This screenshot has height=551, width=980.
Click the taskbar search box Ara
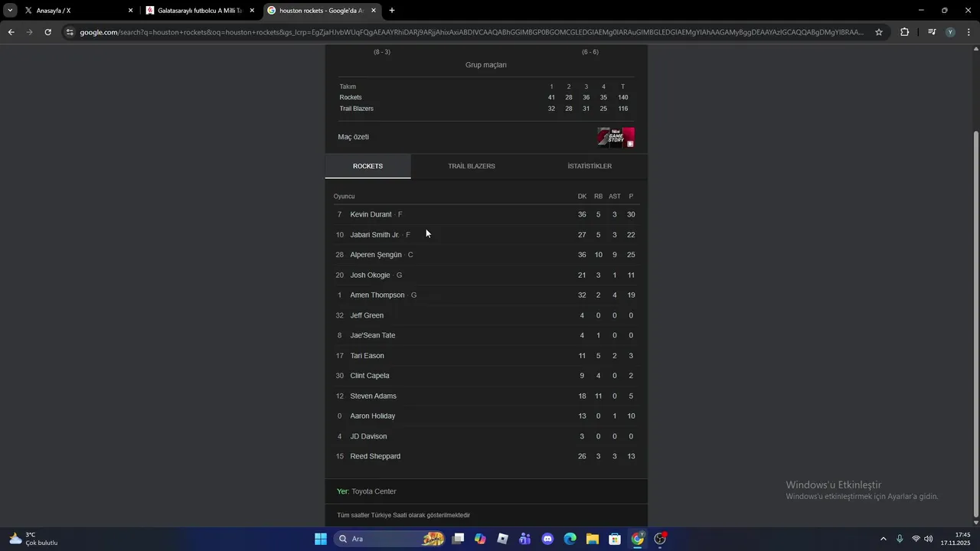390,539
